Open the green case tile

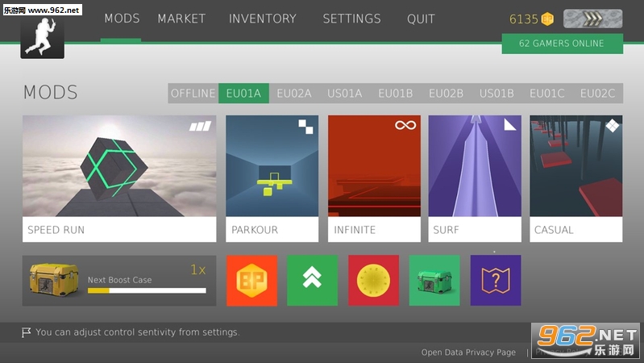point(434,281)
